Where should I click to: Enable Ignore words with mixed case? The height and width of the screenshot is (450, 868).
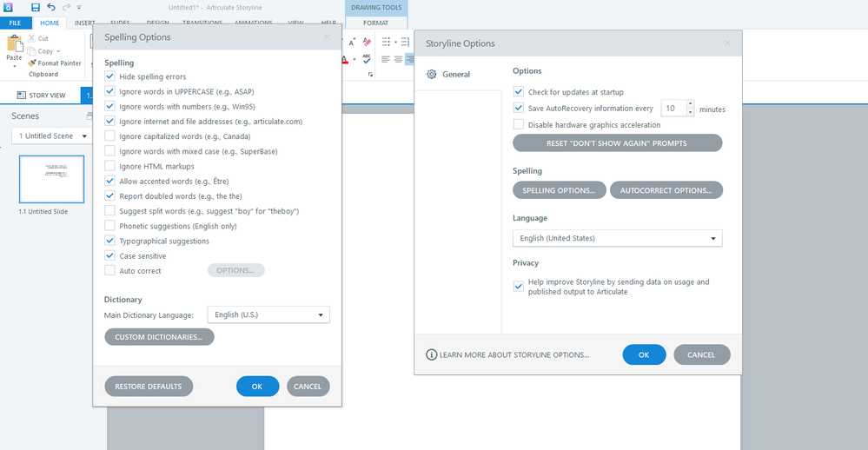pos(109,151)
